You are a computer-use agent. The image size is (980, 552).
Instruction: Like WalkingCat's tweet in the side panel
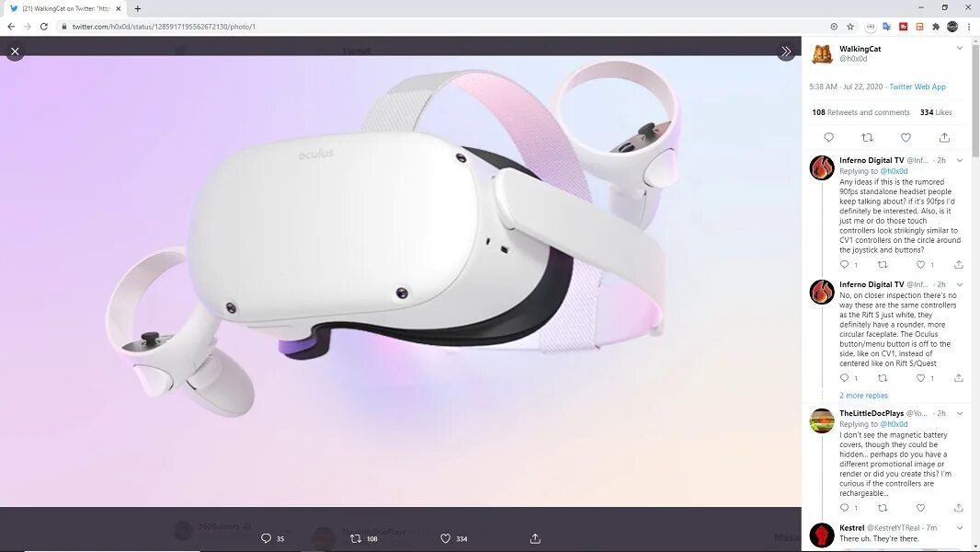906,137
